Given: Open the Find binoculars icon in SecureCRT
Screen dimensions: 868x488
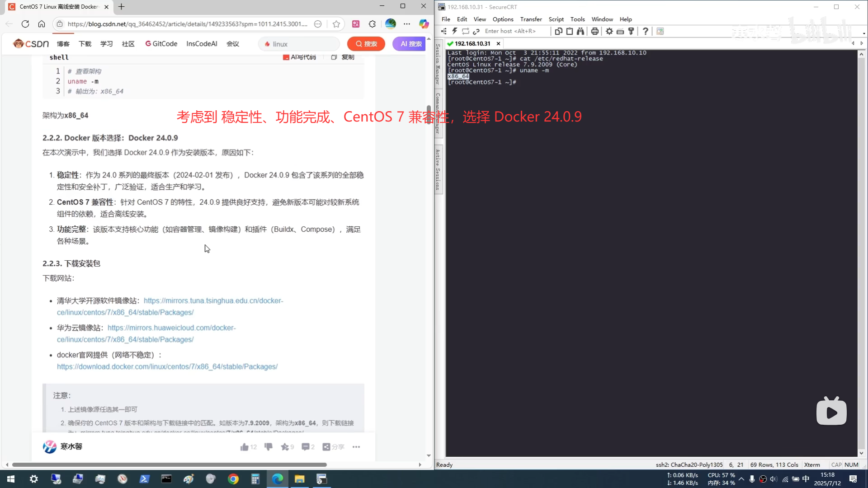Looking at the screenshot, I should click(x=580, y=31).
